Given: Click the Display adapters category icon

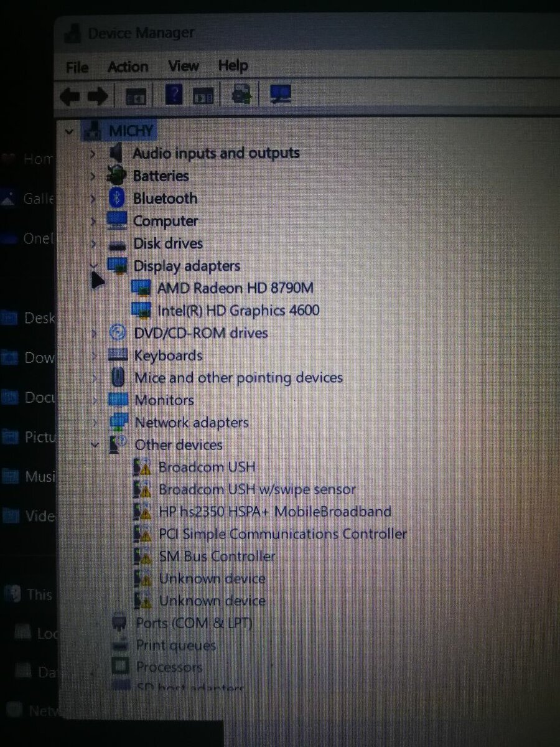Looking at the screenshot, I should click(x=117, y=265).
